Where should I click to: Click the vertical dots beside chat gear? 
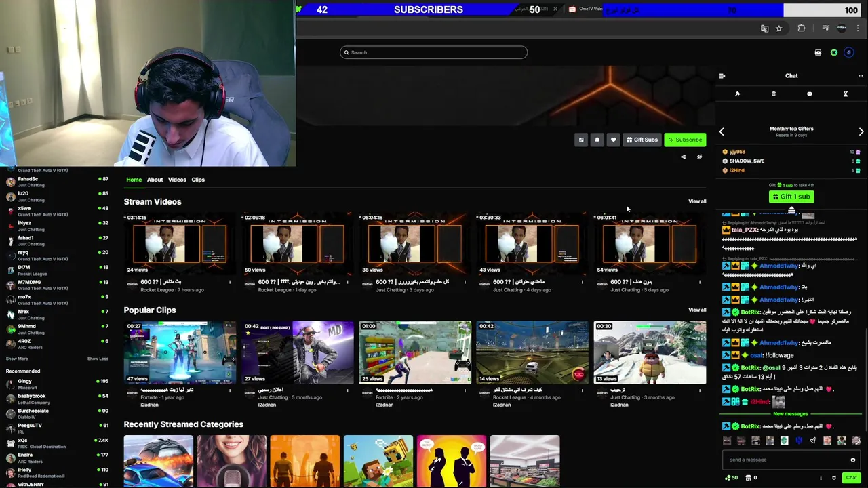821,478
